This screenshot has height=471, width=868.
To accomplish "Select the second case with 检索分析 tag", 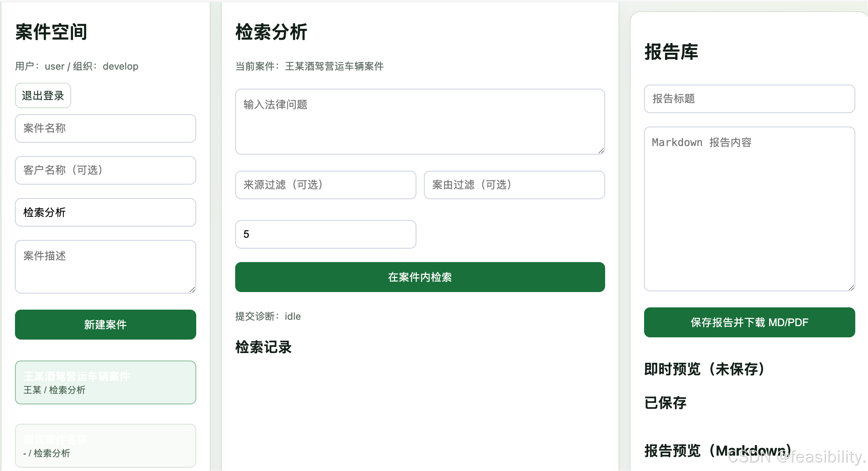I will (105, 446).
